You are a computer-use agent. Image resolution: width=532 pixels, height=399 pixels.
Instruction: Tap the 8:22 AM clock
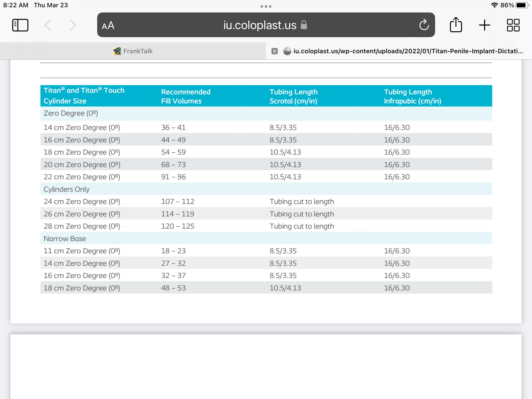16,5
